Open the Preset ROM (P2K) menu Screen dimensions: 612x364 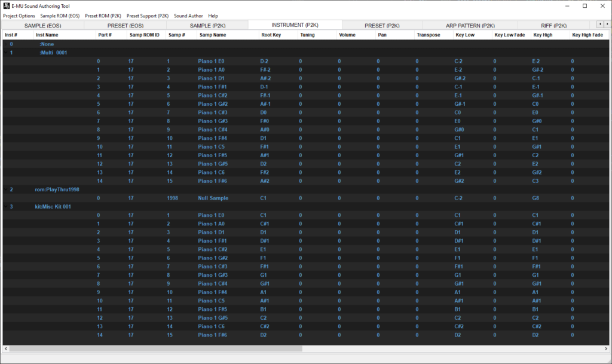coord(103,16)
